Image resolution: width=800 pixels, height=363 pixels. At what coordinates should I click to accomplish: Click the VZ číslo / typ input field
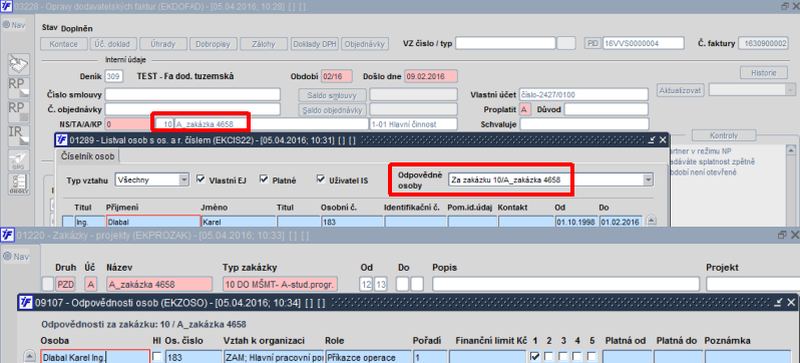505,43
